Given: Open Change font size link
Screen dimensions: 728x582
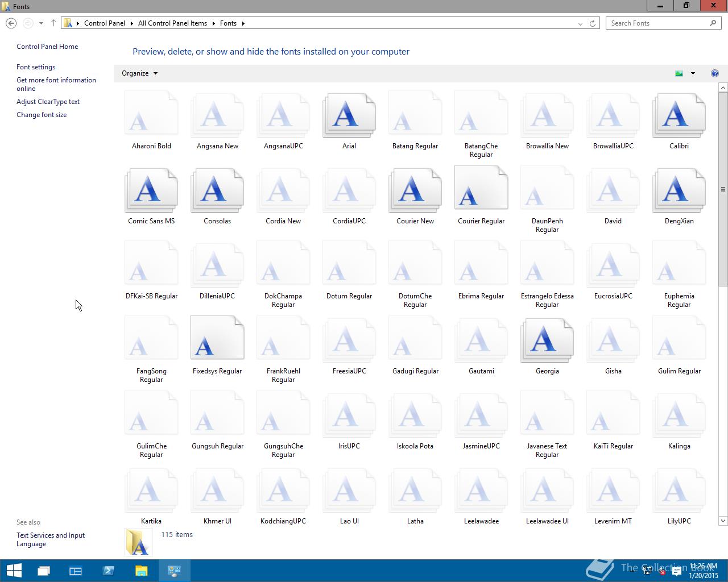Looking at the screenshot, I should (x=42, y=115).
